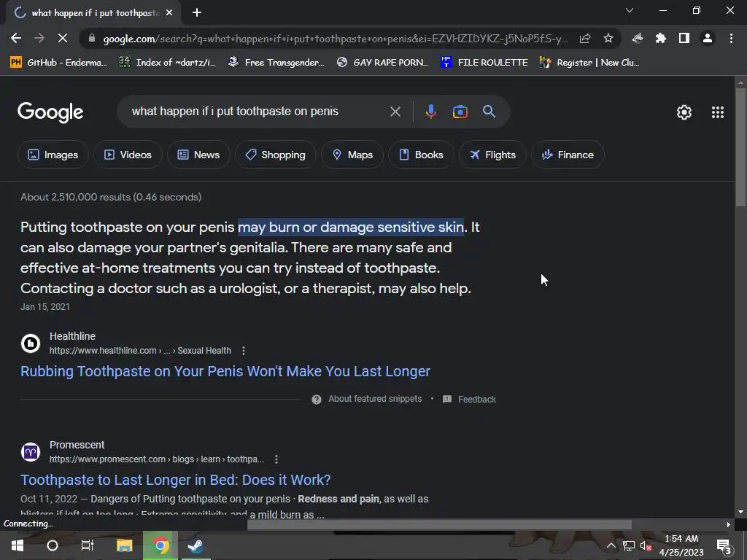Open the Windows Start menu
Screen dimensions: 747x560
pyautogui.click(x=18, y=545)
